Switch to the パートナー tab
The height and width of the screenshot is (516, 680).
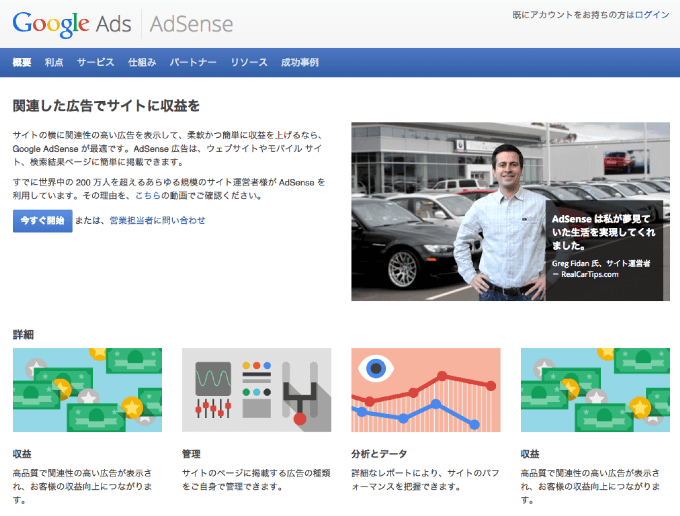pos(193,62)
